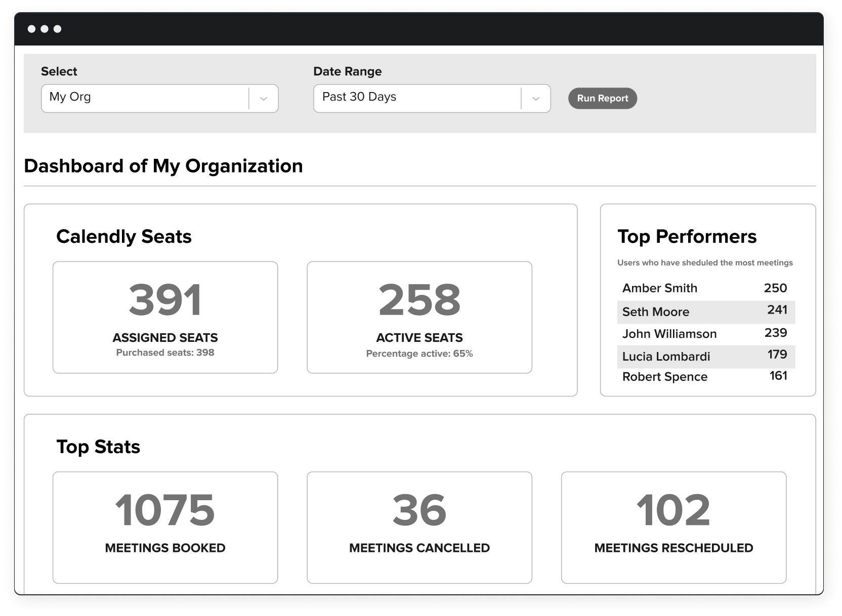Run the report with Run Report button
Image resolution: width=842 pixels, height=616 pixels.
tap(602, 98)
